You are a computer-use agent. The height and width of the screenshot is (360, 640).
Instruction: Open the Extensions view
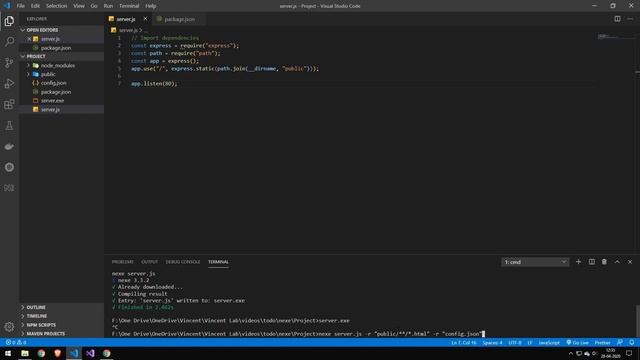(9, 104)
